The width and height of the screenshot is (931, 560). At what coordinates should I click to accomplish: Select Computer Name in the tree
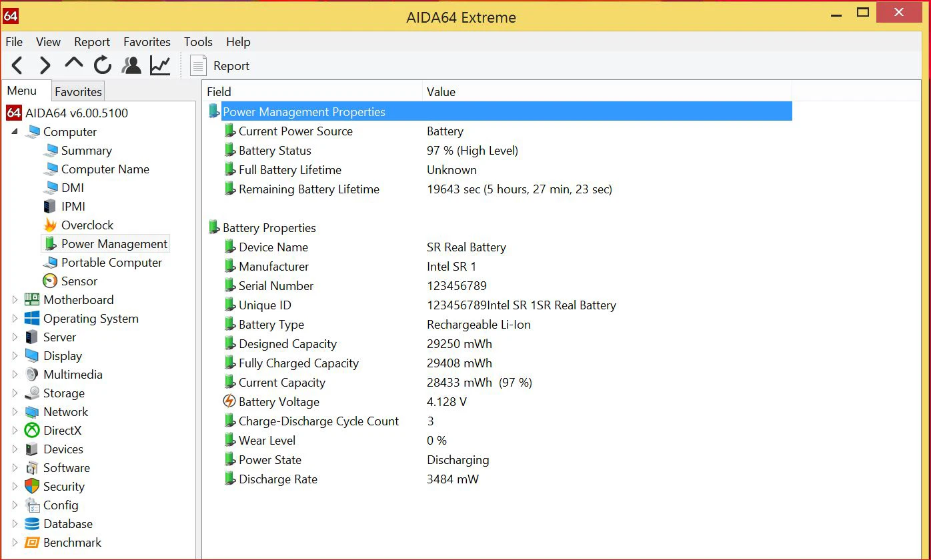pos(105,169)
